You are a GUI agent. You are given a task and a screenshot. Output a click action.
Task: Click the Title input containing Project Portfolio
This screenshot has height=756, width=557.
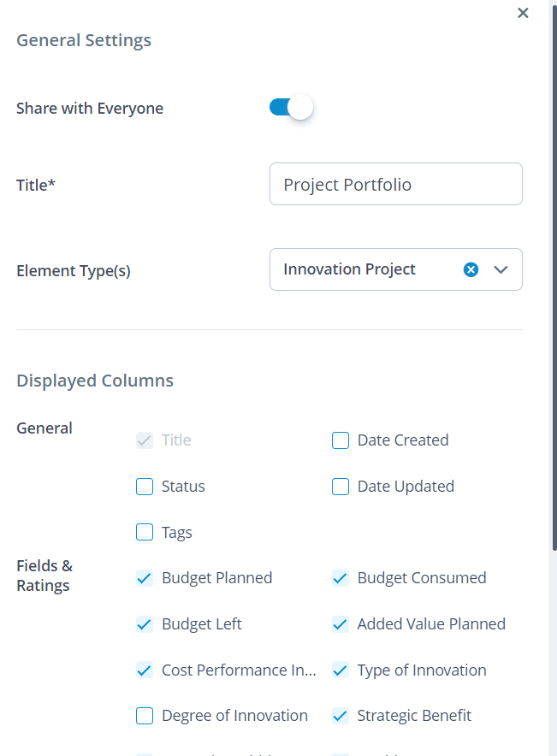click(395, 184)
